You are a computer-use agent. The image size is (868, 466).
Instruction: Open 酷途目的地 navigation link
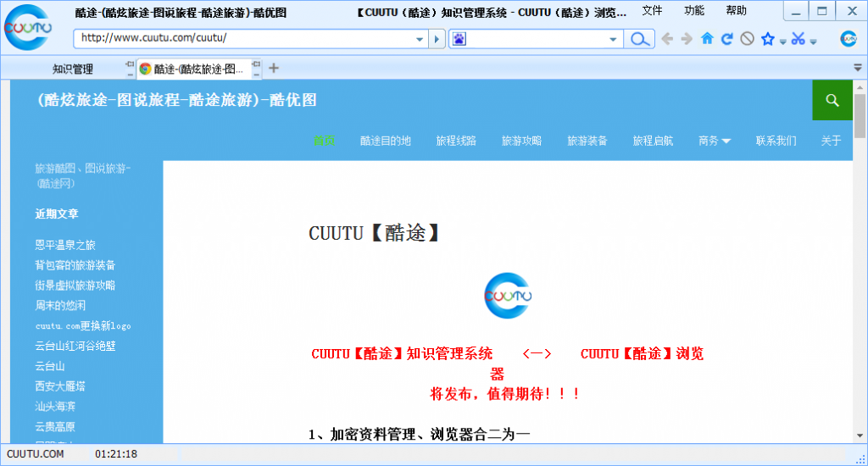(386, 141)
